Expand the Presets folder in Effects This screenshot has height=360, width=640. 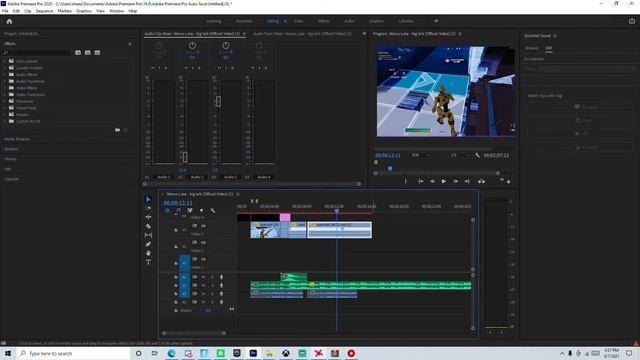(x=5, y=115)
